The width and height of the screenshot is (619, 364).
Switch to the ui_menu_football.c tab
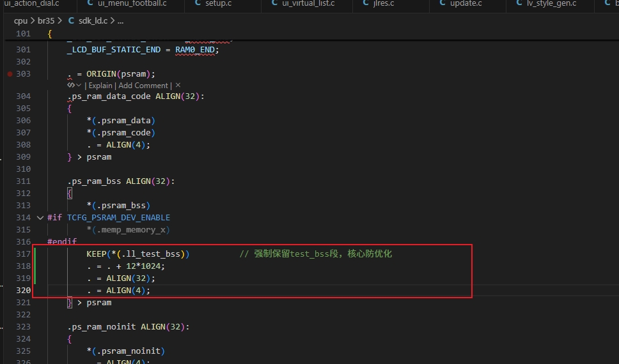(x=132, y=3)
